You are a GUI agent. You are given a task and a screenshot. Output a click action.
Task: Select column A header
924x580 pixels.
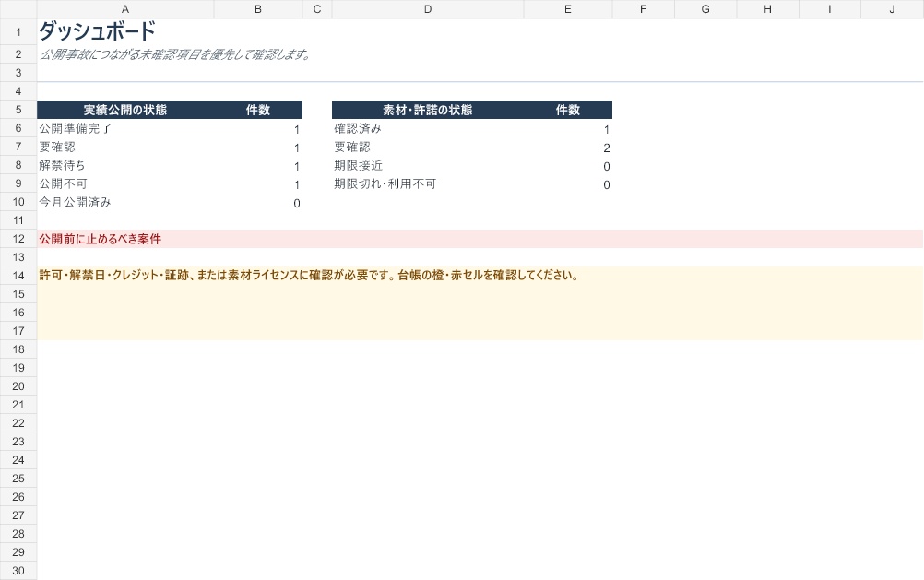pos(124,9)
